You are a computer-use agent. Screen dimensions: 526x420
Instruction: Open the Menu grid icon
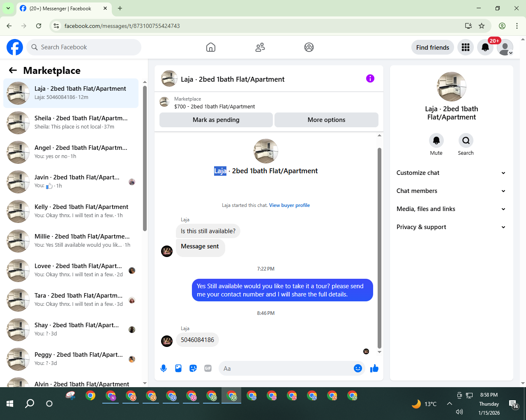pyautogui.click(x=466, y=47)
